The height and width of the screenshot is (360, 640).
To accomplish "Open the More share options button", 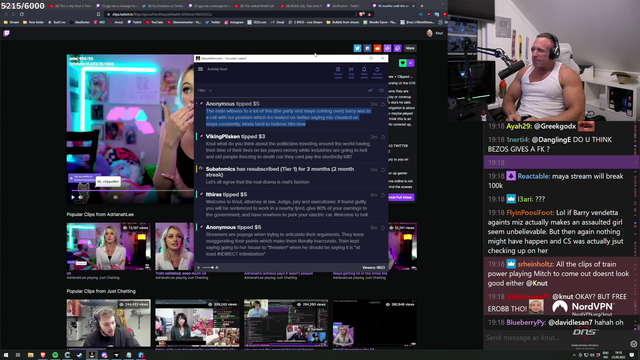I will click(410, 48).
